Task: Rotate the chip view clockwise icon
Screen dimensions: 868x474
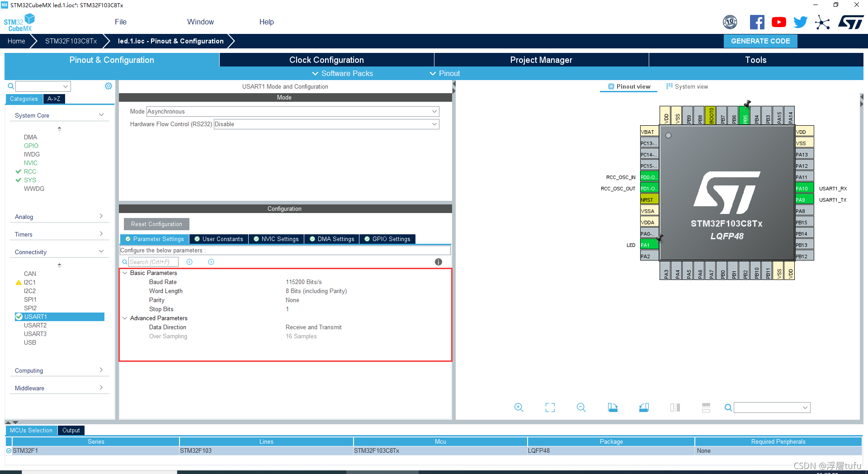Action: point(613,408)
